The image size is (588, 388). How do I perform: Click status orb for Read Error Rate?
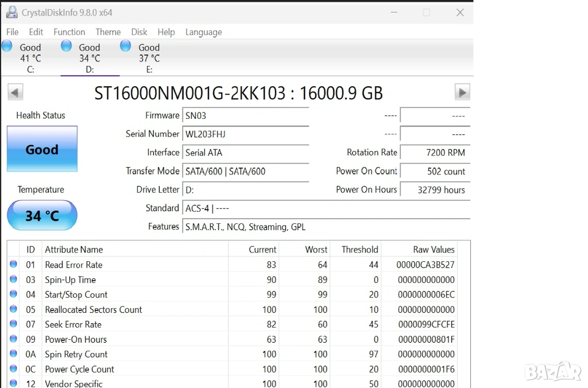coord(14,265)
